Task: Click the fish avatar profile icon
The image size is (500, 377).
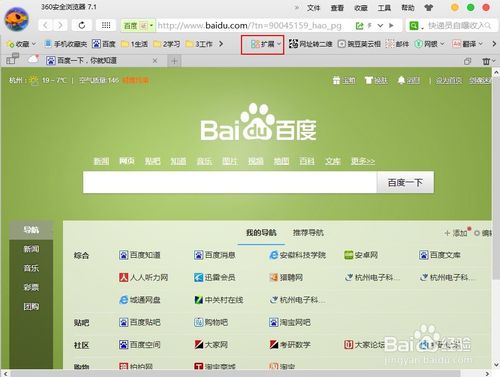Action: (17, 19)
